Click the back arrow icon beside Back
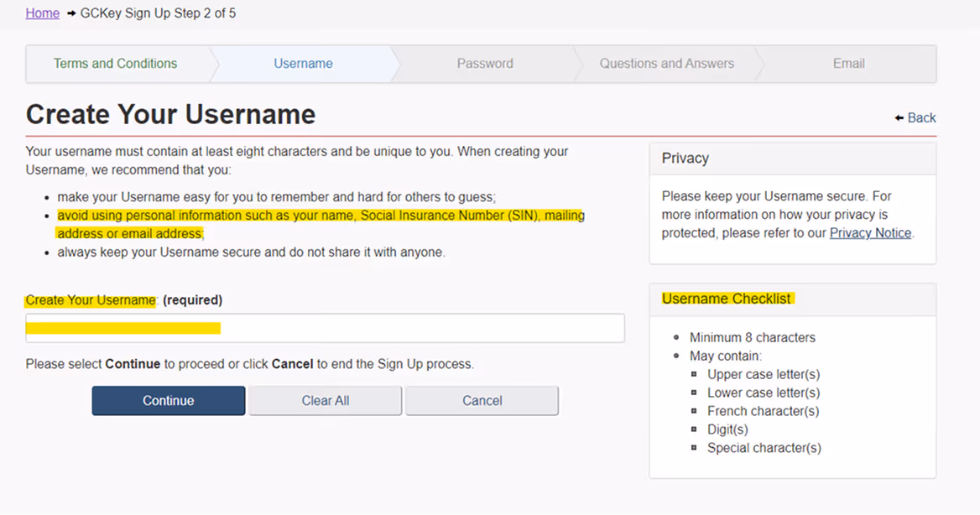The height and width of the screenshot is (515, 980). point(899,117)
